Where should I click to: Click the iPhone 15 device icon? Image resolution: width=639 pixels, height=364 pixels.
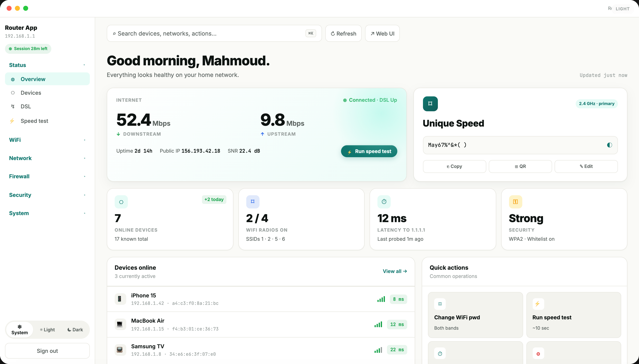[x=120, y=299]
